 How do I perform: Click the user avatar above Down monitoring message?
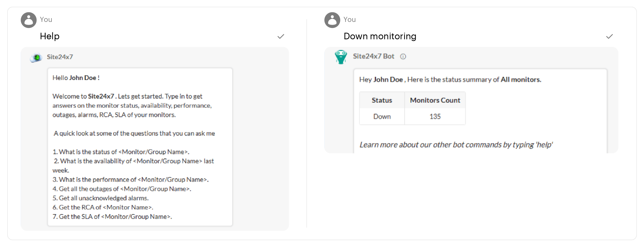tap(332, 20)
